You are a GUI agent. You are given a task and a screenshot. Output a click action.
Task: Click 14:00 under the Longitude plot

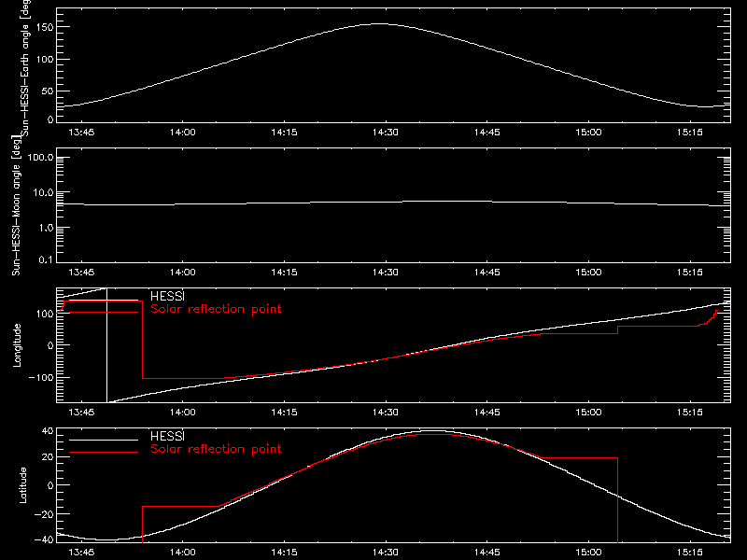coord(182,413)
